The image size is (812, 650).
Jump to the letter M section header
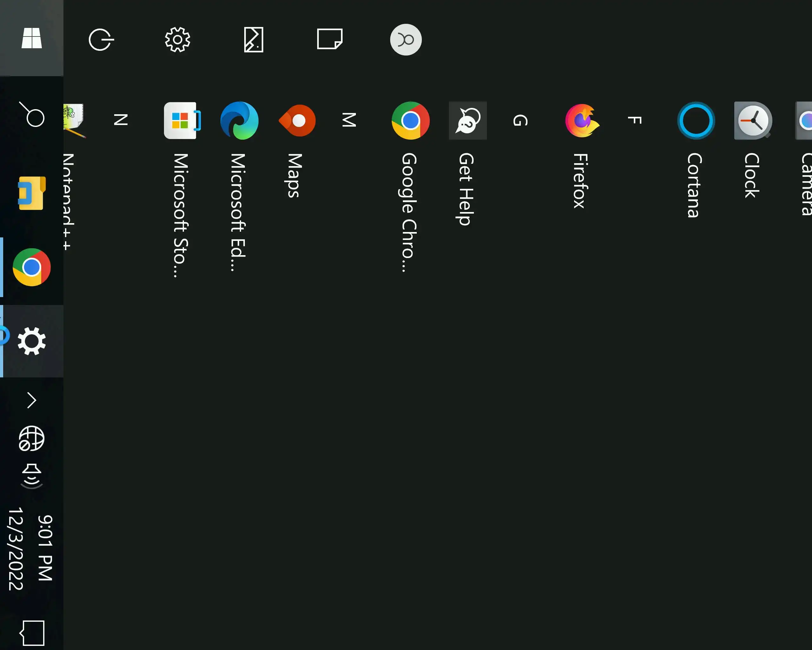click(349, 120)
